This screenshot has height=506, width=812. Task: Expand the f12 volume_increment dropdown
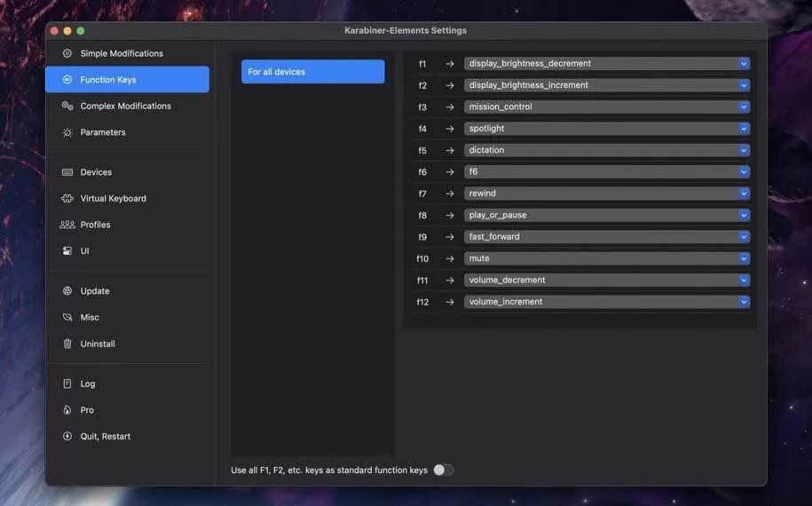pos(607,302)
